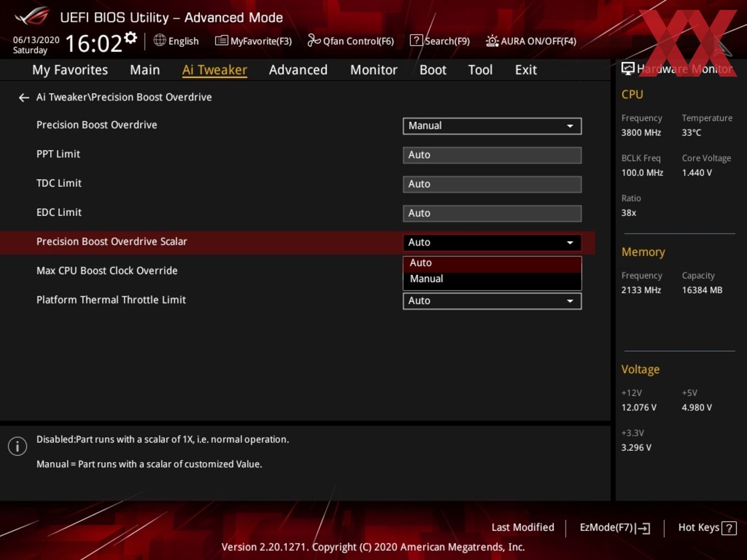This screenshot has height=560, width=747.
Task: Switch to the Boot tab
Action: coord(433,70)
